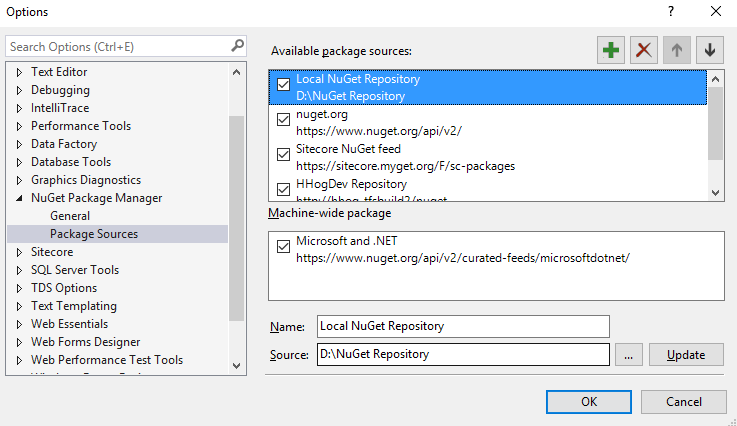Select the SQL Server Tools label in tree
Viewport: 737px width, 426px height.
pyautogui.click(x=75, y=270)
